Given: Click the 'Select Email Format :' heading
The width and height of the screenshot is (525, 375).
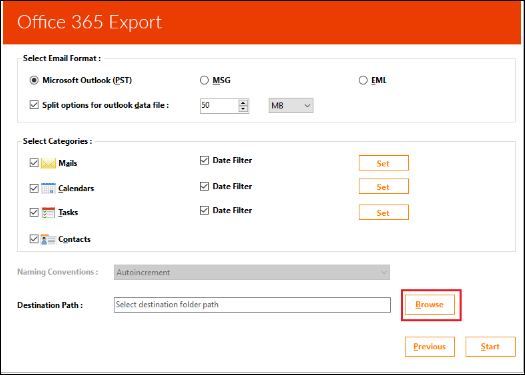Looking at the screenshot, I should point(62,58).
